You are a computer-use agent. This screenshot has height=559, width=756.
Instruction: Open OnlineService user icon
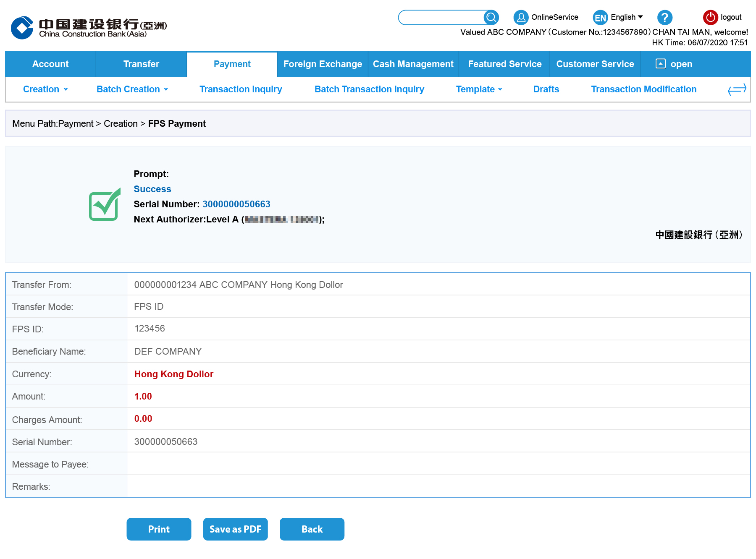(x=521, y=17)
